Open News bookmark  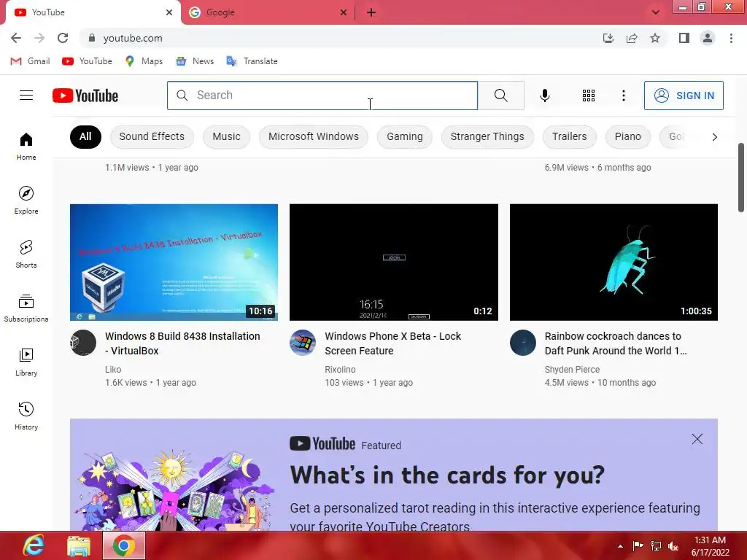pyautogui.click(x=195, y=61)
